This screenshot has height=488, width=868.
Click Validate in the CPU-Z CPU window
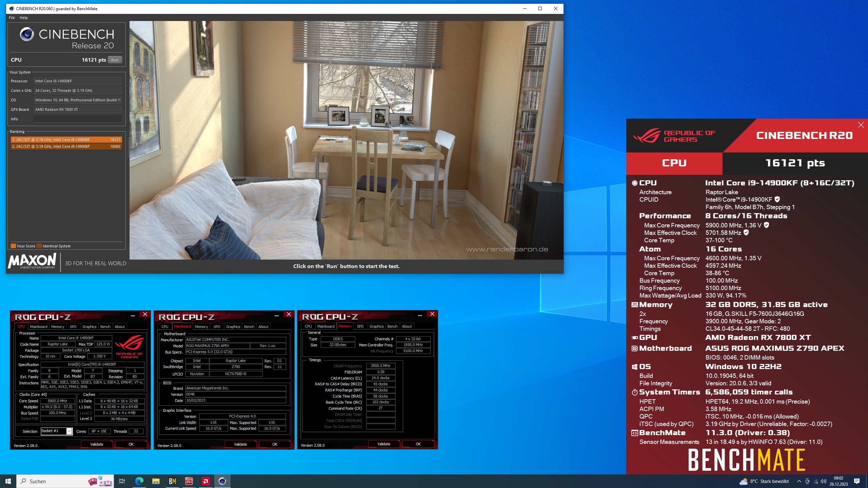97,444
